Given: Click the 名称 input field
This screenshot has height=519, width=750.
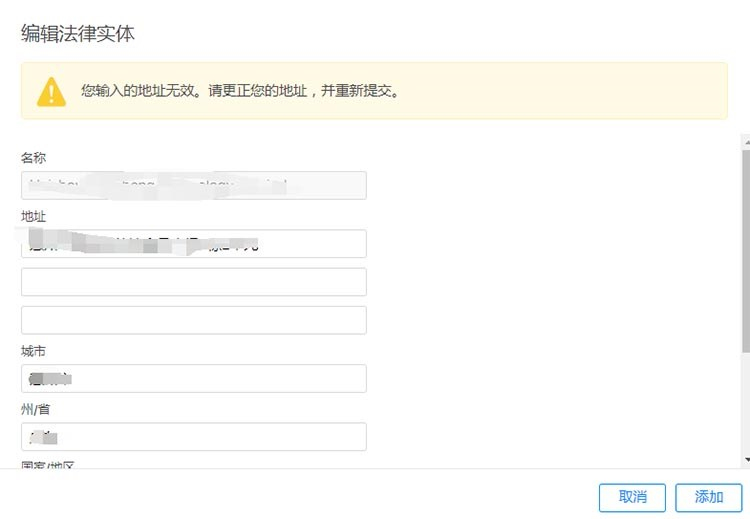Looking at the screenshot, I should (194, 185).
